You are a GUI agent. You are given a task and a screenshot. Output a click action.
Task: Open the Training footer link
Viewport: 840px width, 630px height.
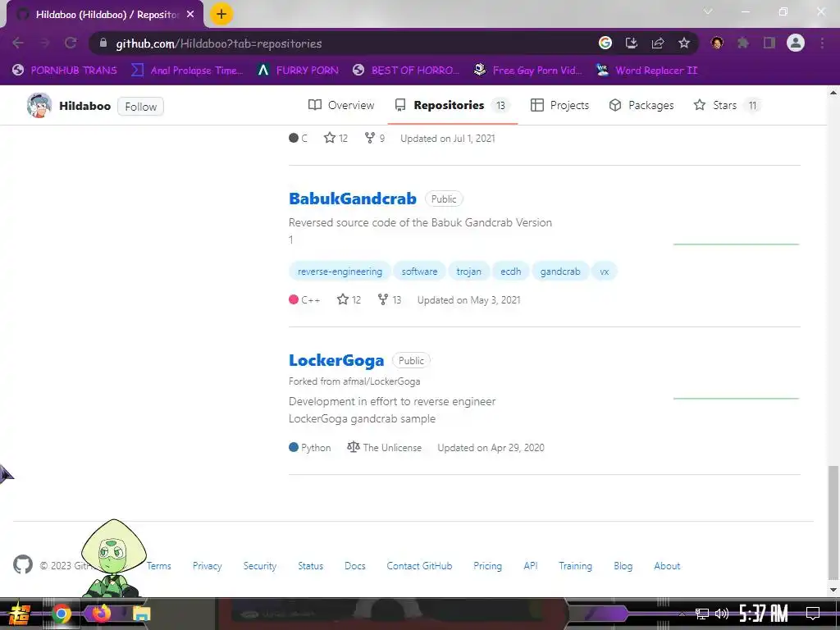(575, 566)
